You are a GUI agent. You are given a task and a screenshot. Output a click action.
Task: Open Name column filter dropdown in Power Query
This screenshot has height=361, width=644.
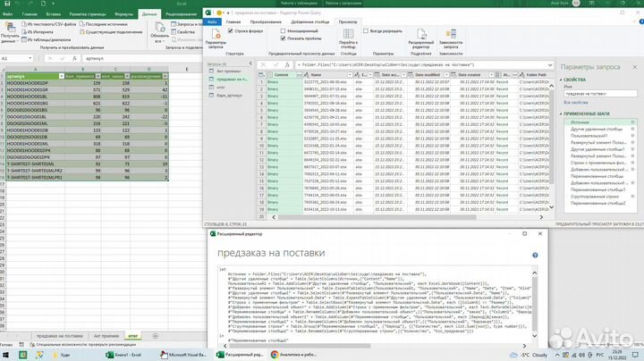pyautogui.click(x=350, y=75)
